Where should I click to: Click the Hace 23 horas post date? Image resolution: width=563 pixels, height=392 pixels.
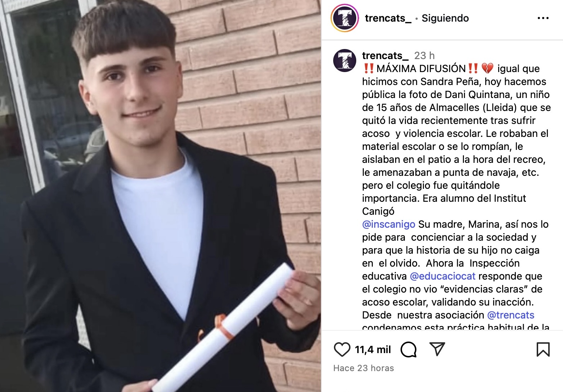pyautogui.click(x=363, y=368)
